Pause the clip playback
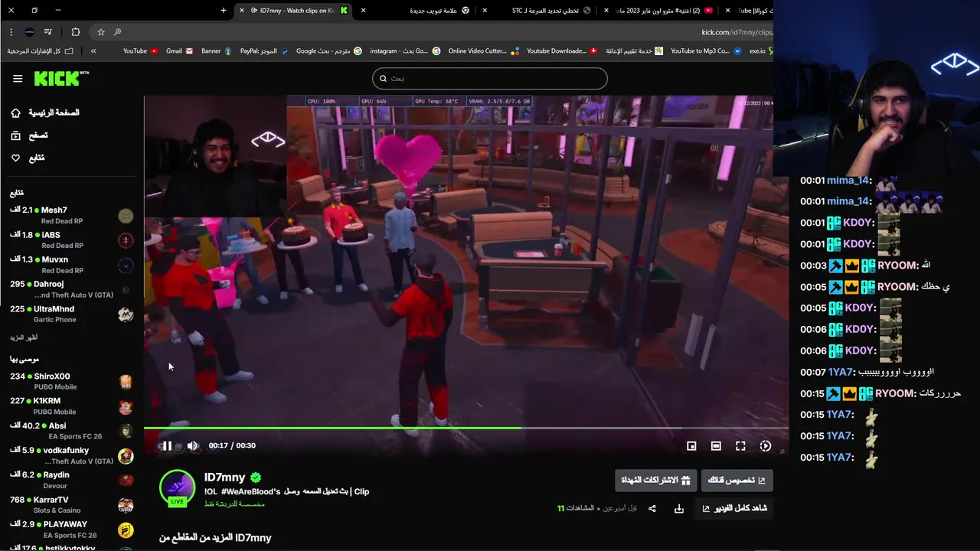The image size is (980, 551). (x=166, y=446)
